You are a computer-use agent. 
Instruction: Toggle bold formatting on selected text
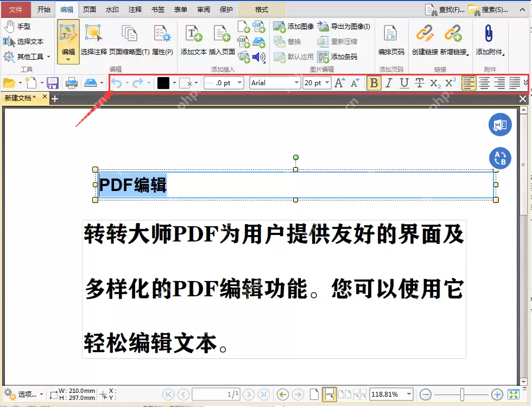point(373,83)
